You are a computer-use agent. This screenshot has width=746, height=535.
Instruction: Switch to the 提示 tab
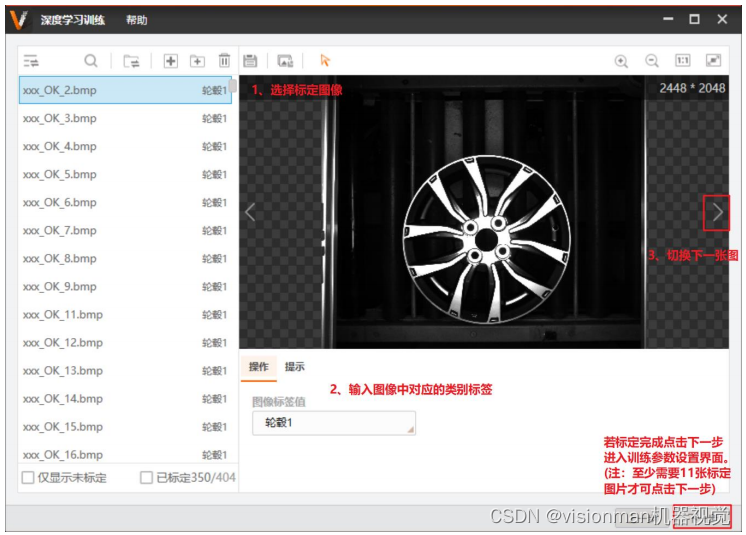pyautogui.click(x=294, y=367)
